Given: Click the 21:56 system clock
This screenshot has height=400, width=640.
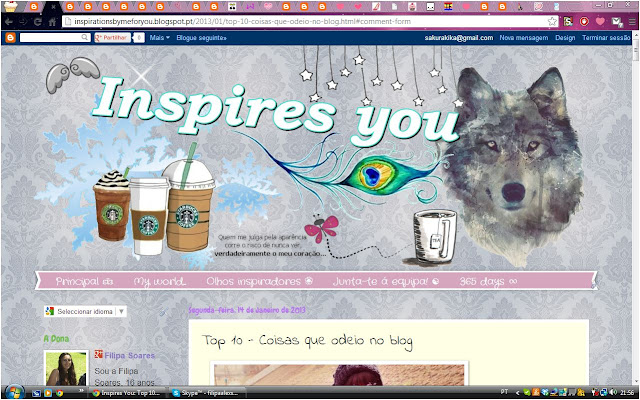Looking at the screenshot, I should click(628, 392).
